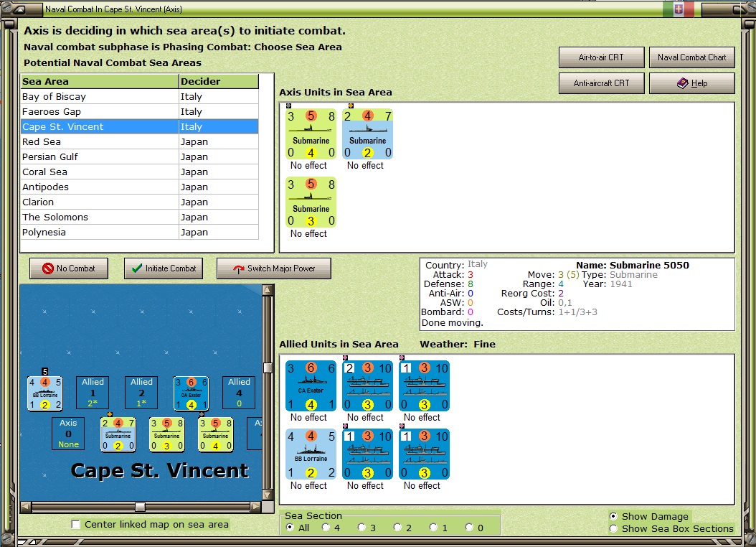Select top-row convoy counter marked 1
756x547 pixels.
(425, 386)
